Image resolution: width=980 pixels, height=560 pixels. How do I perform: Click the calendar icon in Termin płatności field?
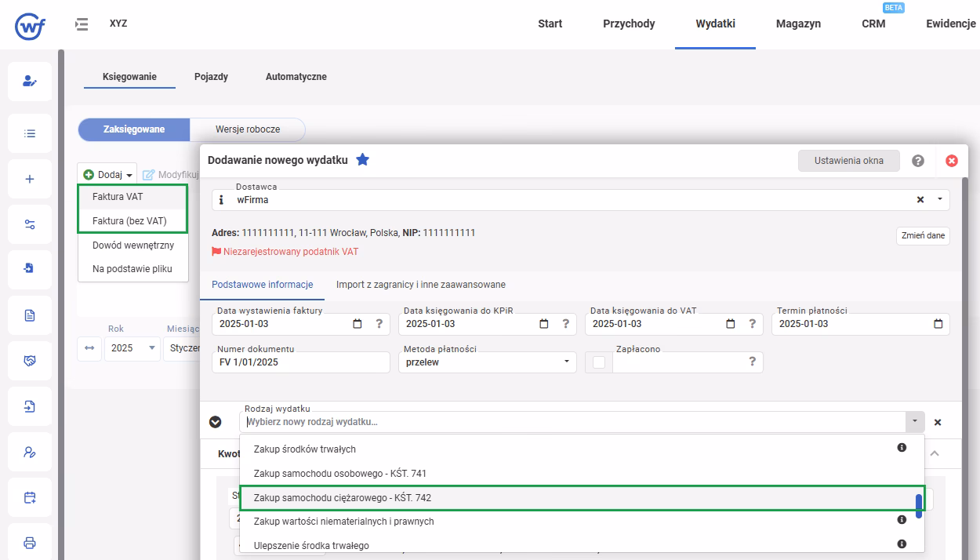(x=938, y=324)
